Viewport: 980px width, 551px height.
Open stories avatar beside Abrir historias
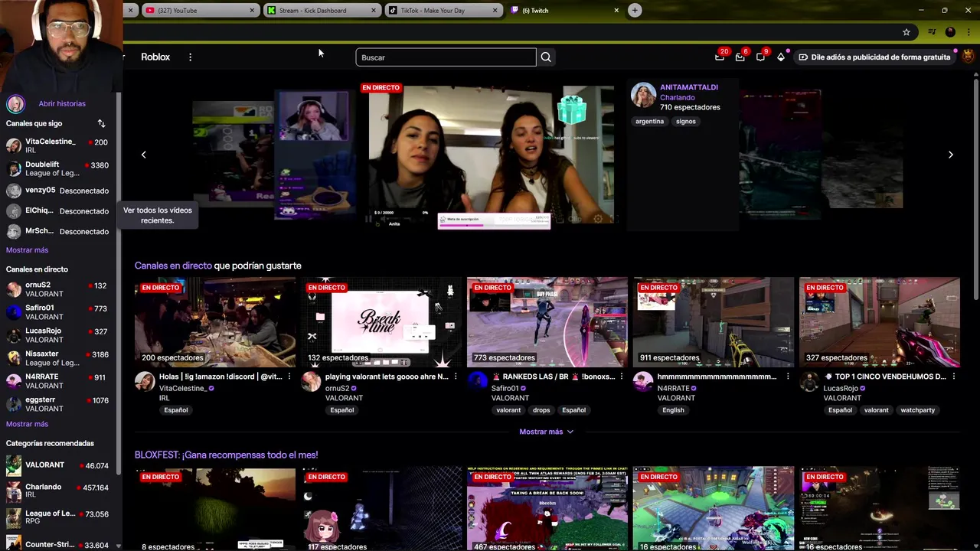click(x=15, y=103)
